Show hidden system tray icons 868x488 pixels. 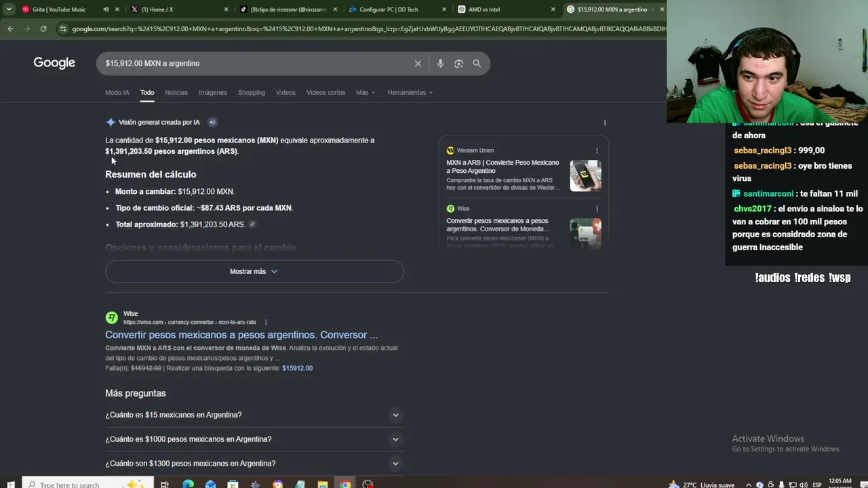[749, 485]
